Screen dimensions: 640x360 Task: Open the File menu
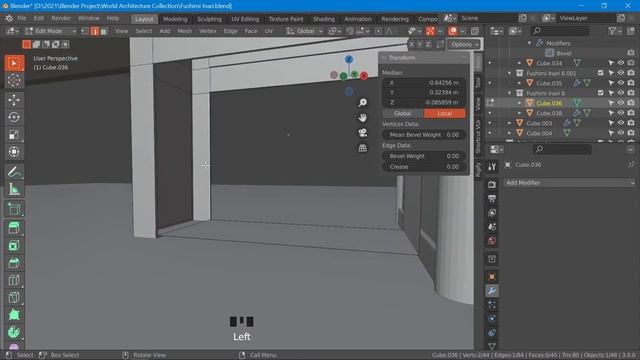22,18
